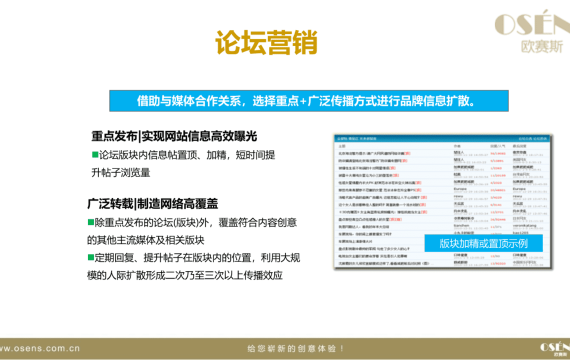570x360 pixels.
Task: Click heading 广泛转载|制造网络高覆盖
Action: [x=153, y=204]
